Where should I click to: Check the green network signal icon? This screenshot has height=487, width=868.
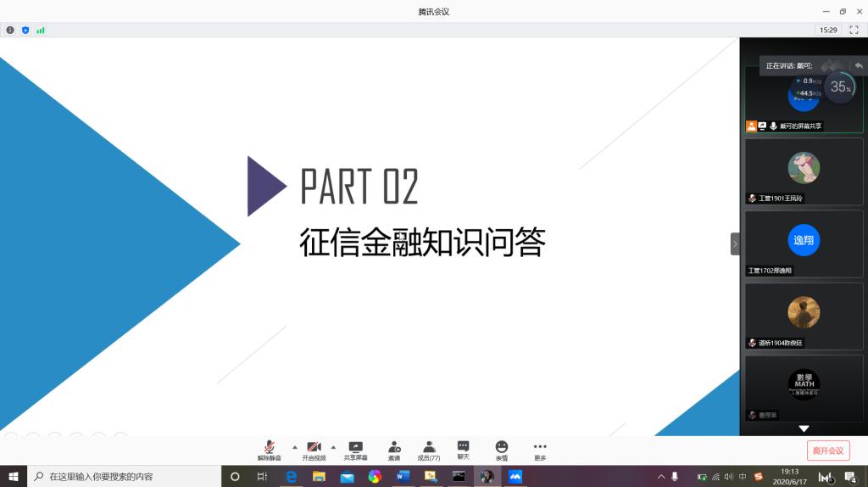pyautogui.click(x=41, y=30)
